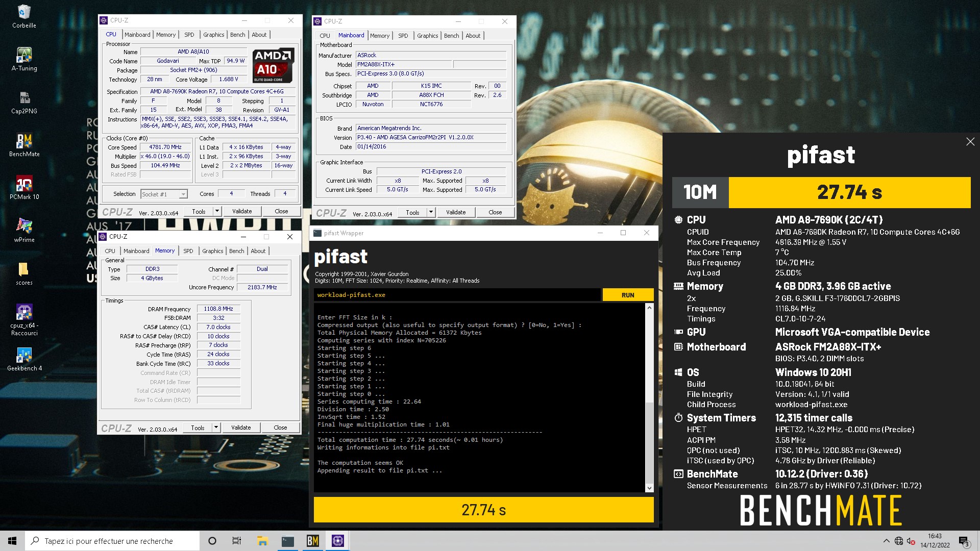The height and width of the screenshot is (551, 980).
Task: Open Task View in the taskbar
Action: tap(237, 541)
